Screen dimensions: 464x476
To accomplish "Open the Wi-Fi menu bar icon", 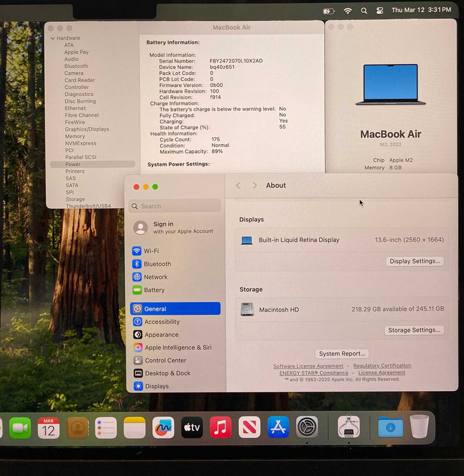I will (x=348, y=11).
